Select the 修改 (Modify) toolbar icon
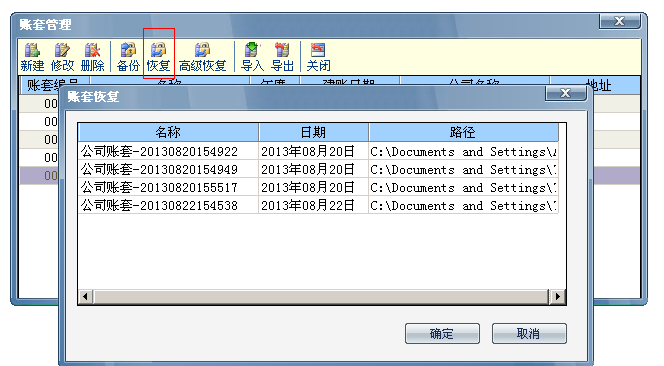The height and width of the screenshot is (366, 664). 62,57
